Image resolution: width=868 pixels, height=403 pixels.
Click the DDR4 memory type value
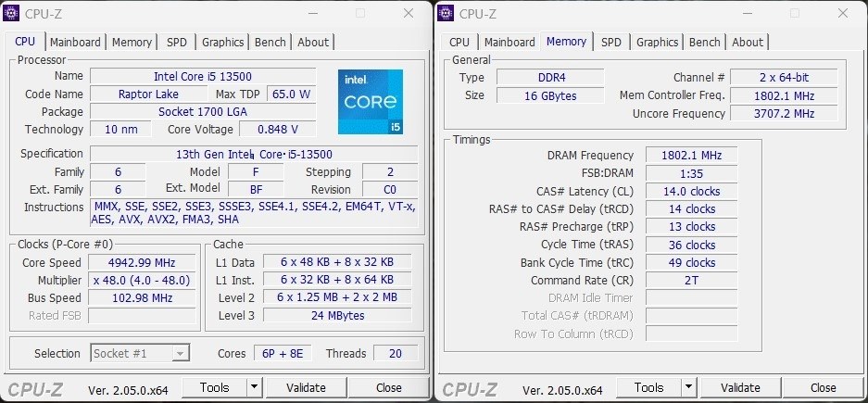click(x=551, y=78)
